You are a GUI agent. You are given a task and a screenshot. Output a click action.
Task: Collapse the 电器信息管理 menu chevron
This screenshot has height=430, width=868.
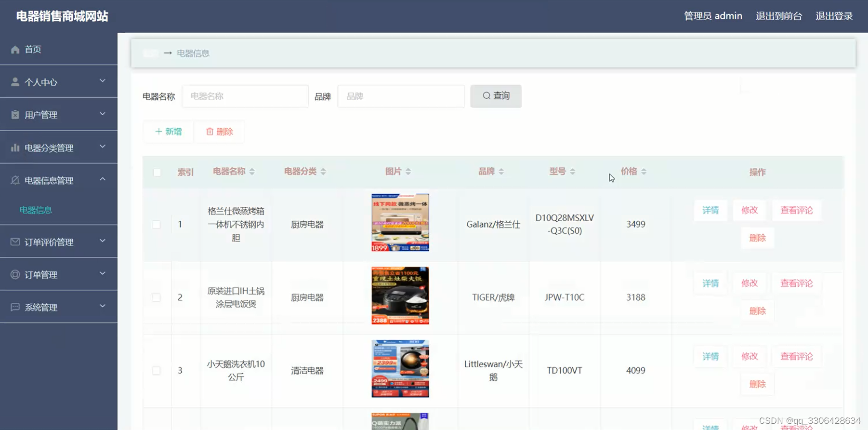coord(102,179)
